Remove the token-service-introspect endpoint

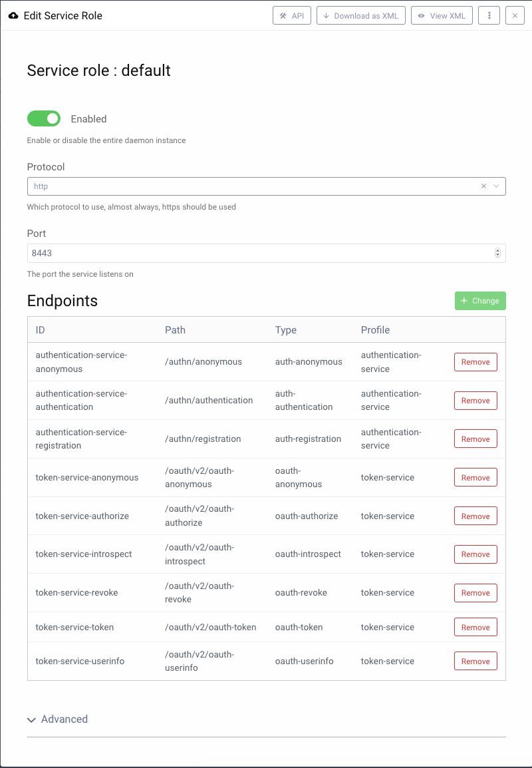coord(475,554)
